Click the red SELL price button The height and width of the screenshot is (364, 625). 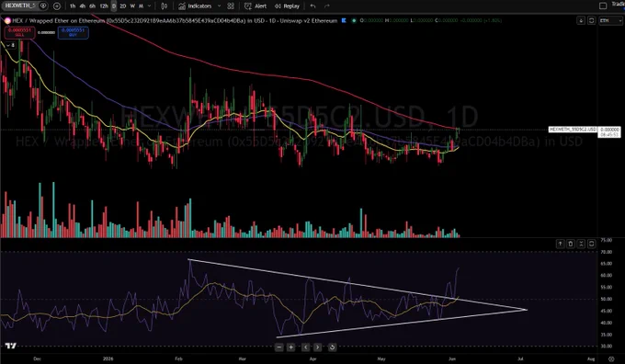(x=19, y=32)
